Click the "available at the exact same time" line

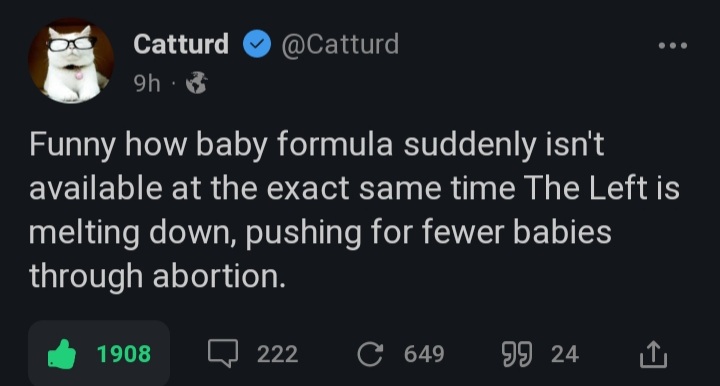click(x=354, y=188)
